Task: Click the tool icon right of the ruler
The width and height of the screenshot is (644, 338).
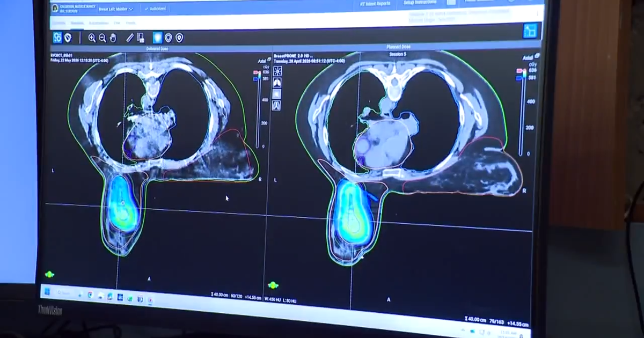Action: (x=141, y=38)
